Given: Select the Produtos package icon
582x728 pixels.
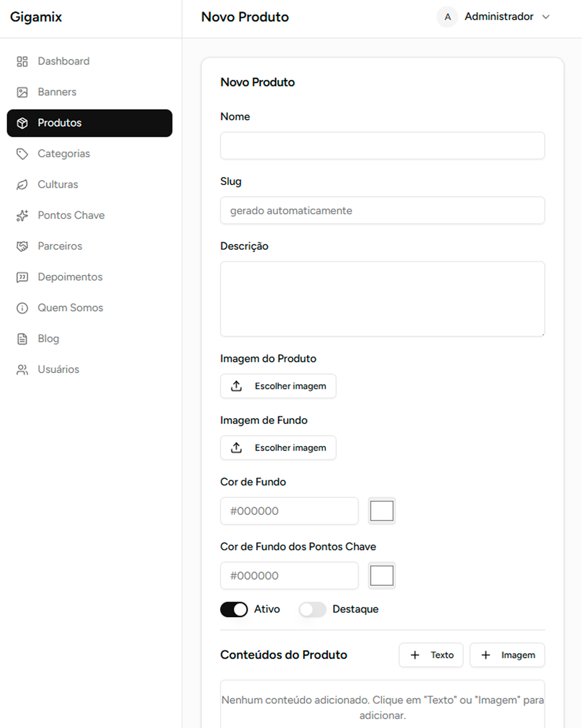Looking at the screenshot, I should coord(22,123).
